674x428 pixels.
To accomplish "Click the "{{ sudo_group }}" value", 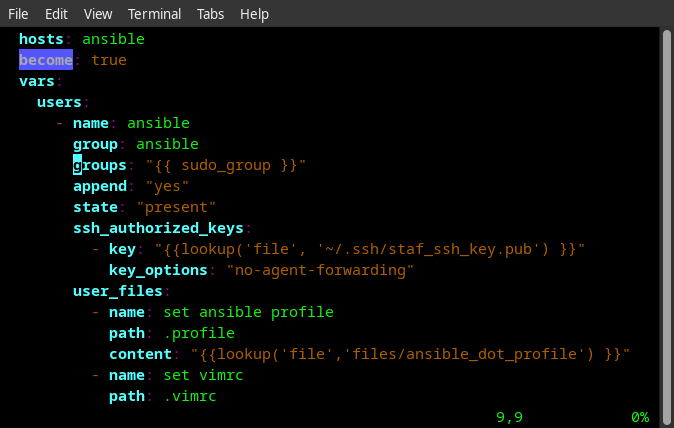I will pos(226,165).
